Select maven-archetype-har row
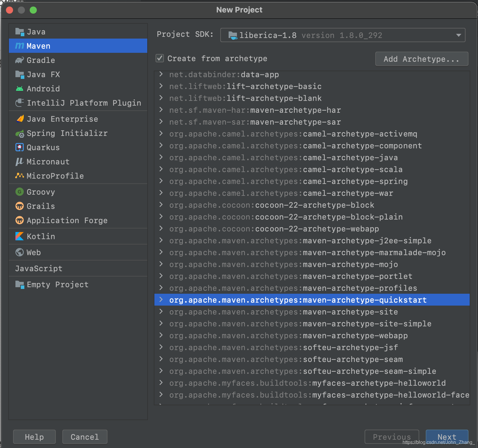This screenshot has height=448, width=478. pos(312,110)
